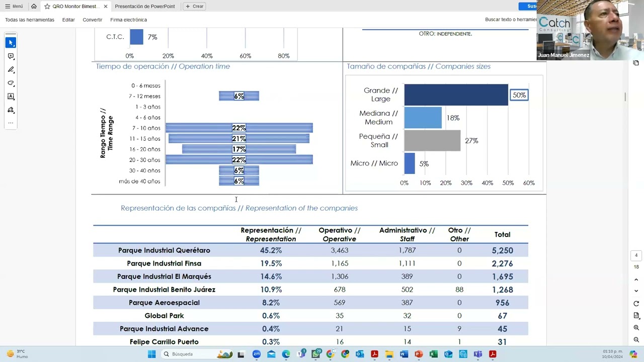Image resolution: width=644 pixels, height=362 pixels.
Task: Show more tools via ellipsis
Action: coord(11,123)
